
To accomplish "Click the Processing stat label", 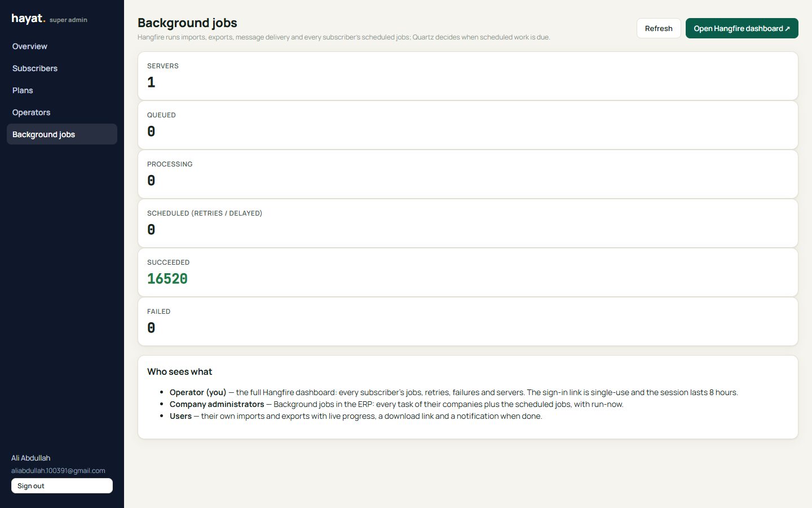I will (x=170, y=164).
